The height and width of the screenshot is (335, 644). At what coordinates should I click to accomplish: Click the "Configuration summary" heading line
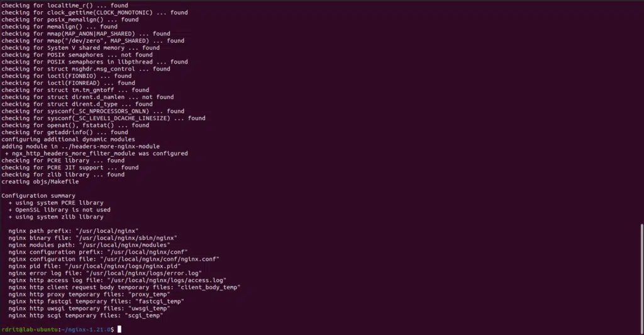coord(38,196)
